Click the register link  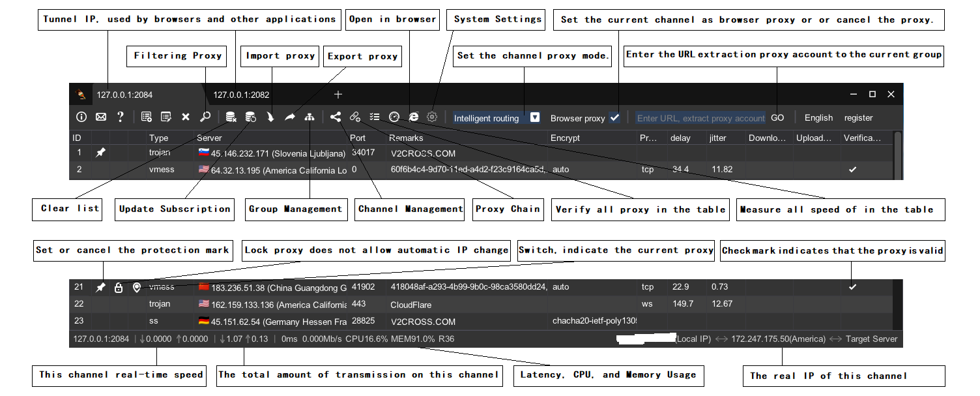tap(858, 118)
